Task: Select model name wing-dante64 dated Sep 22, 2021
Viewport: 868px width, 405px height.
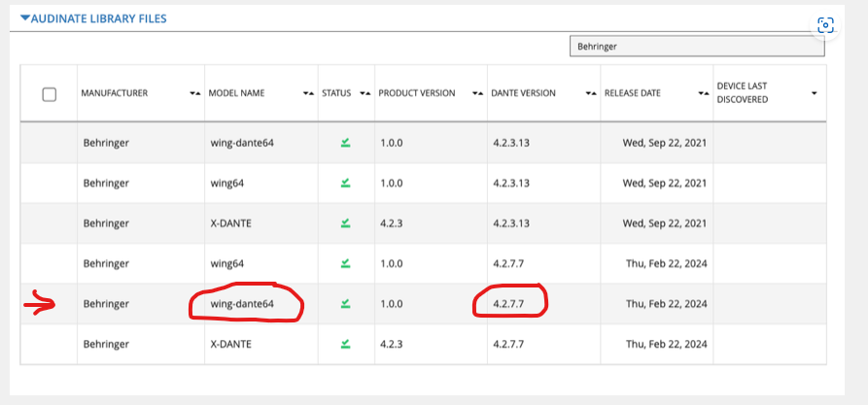Action: [242, 143]
